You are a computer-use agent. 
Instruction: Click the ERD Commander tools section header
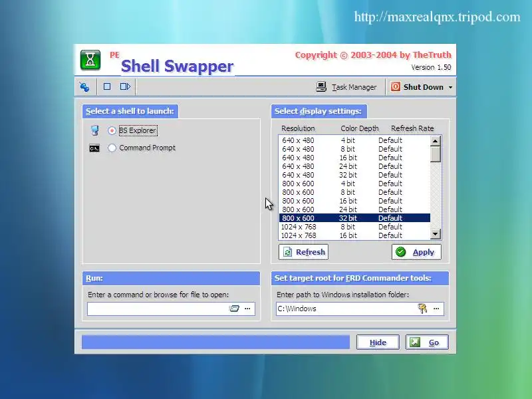click(360, 278)
